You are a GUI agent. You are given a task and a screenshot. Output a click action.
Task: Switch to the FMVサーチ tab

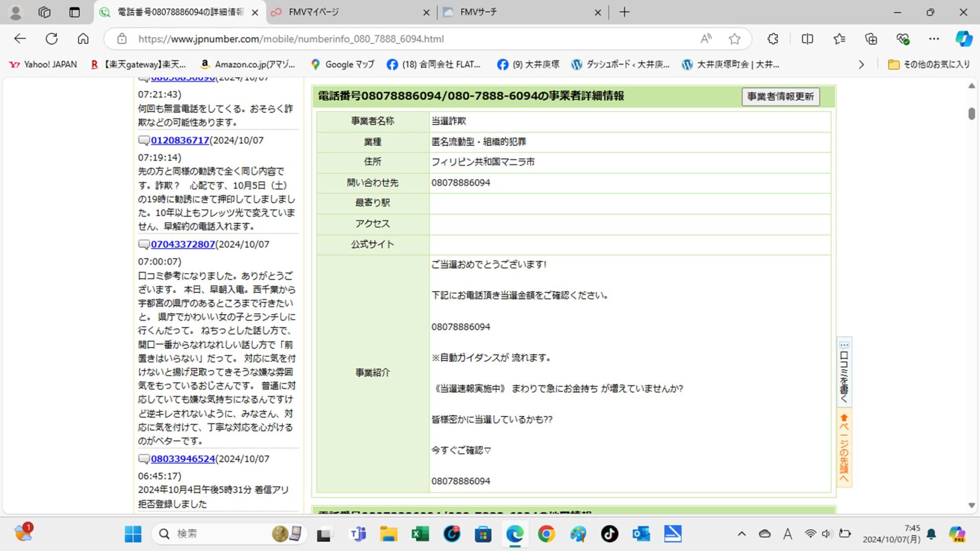coord(479,12)
